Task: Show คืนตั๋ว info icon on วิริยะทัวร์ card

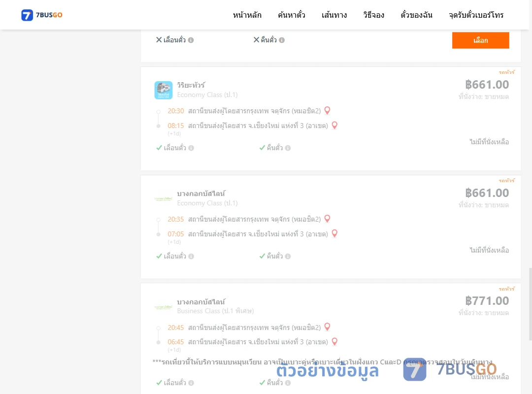Action: (x=288, y=148)
